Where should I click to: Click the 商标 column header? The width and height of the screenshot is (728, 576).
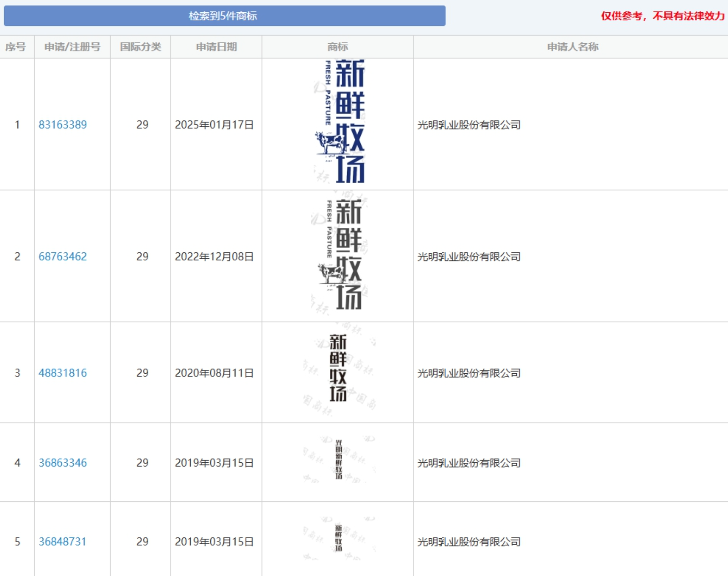(338, 47)
